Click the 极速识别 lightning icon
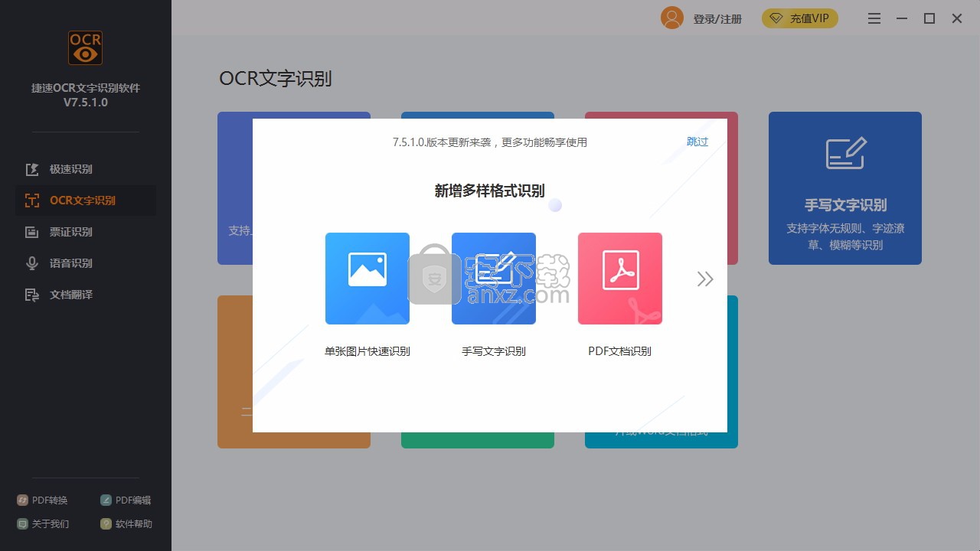Viewport: 980px width, 551px height. pos(32,169)
